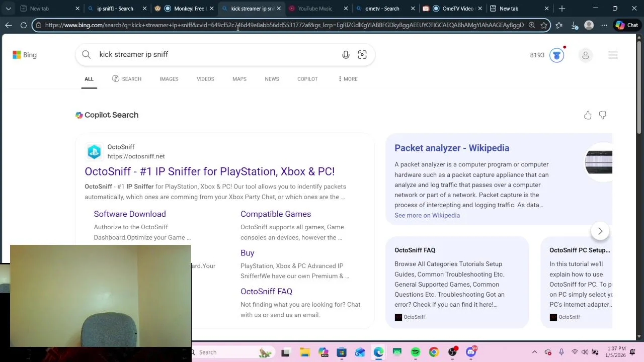
Task: Open Spotify from taskbar
Action: pos(416,352)
